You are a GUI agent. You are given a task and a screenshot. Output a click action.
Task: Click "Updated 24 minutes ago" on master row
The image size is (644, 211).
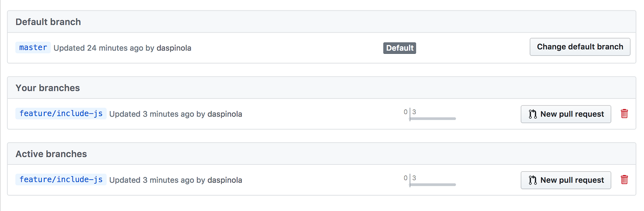click(x=98, y=48)
